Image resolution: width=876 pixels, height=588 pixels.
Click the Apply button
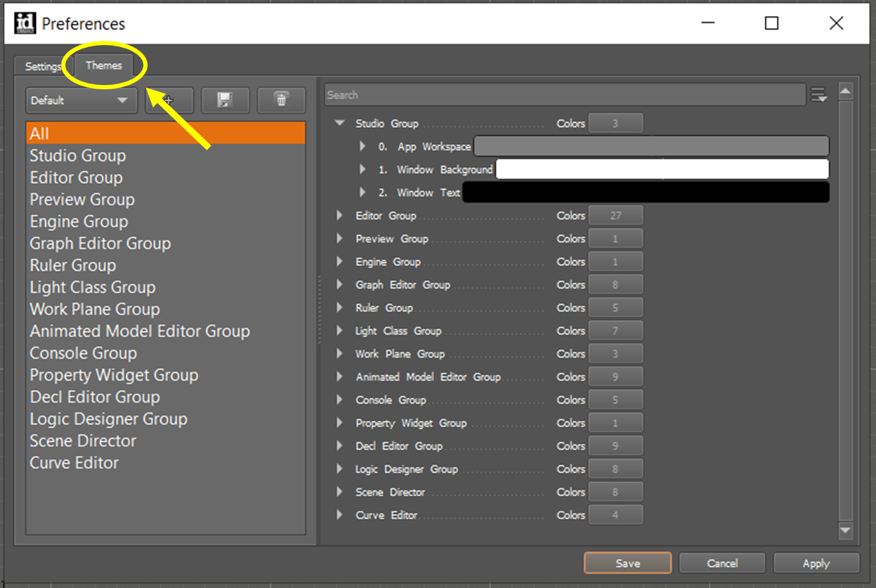tap(816, 563)
